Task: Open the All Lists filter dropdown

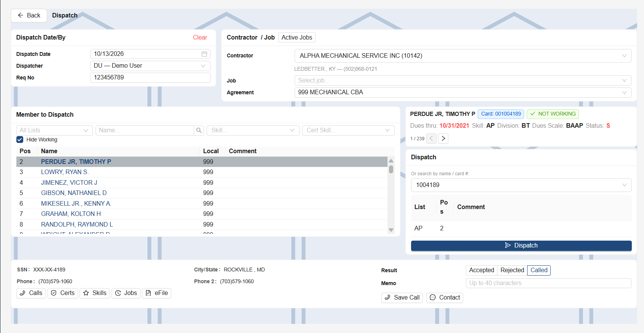Action: click(54, 130)
